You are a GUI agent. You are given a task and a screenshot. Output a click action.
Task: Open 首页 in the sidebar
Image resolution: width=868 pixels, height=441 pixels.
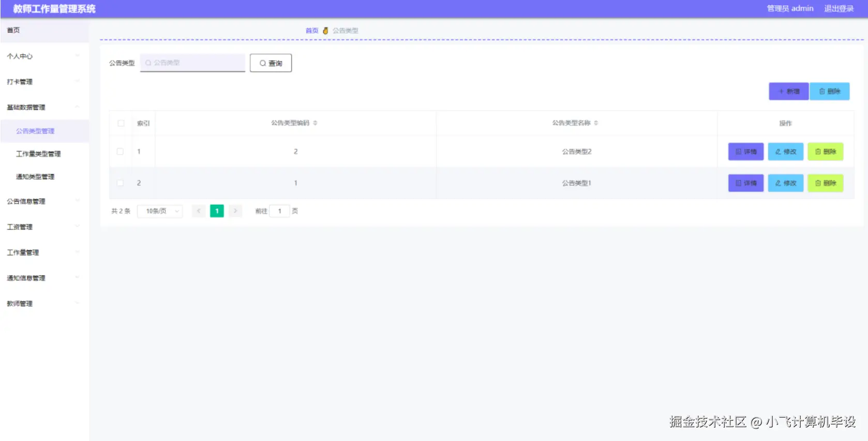click(x=44, y=31)
